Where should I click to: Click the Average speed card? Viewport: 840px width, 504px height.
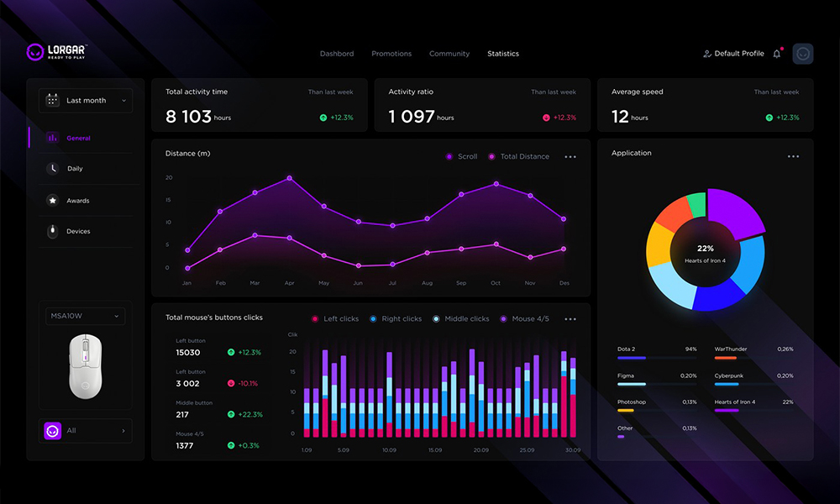pos(705,105)
